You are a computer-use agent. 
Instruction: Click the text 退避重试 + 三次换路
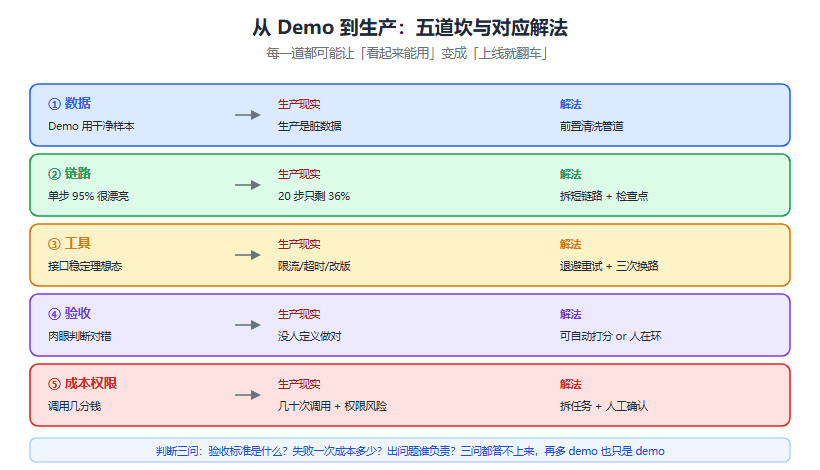(609, 266)
